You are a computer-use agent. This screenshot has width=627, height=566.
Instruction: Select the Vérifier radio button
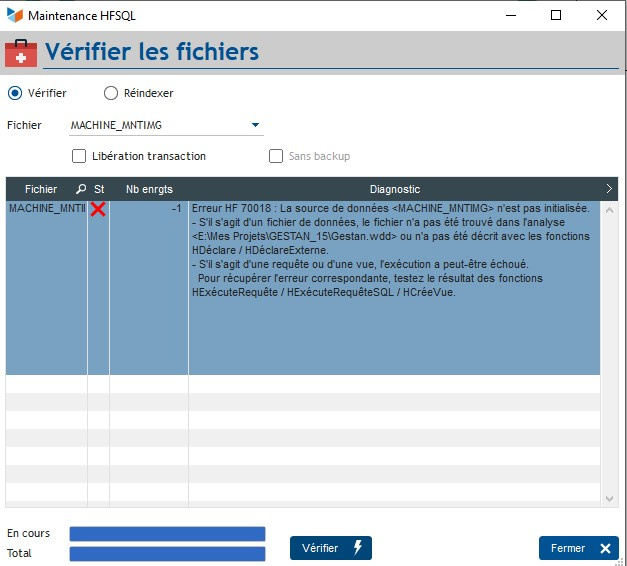pyautogui.click(x=15, y=93)
